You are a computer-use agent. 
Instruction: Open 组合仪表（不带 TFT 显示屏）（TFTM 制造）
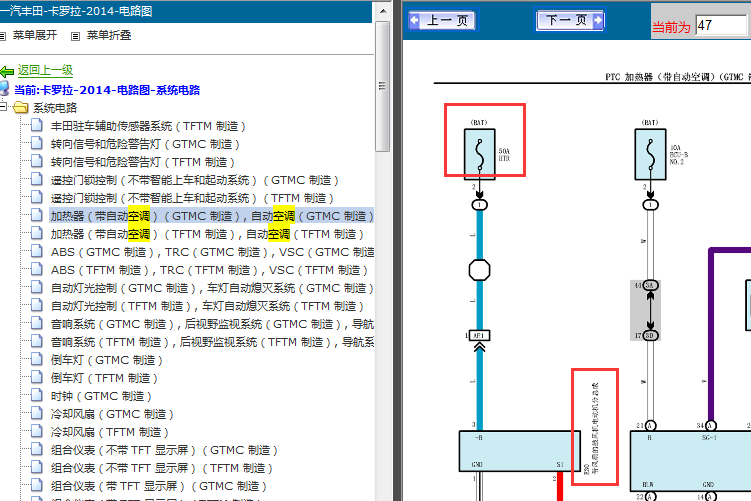[161, 468]
